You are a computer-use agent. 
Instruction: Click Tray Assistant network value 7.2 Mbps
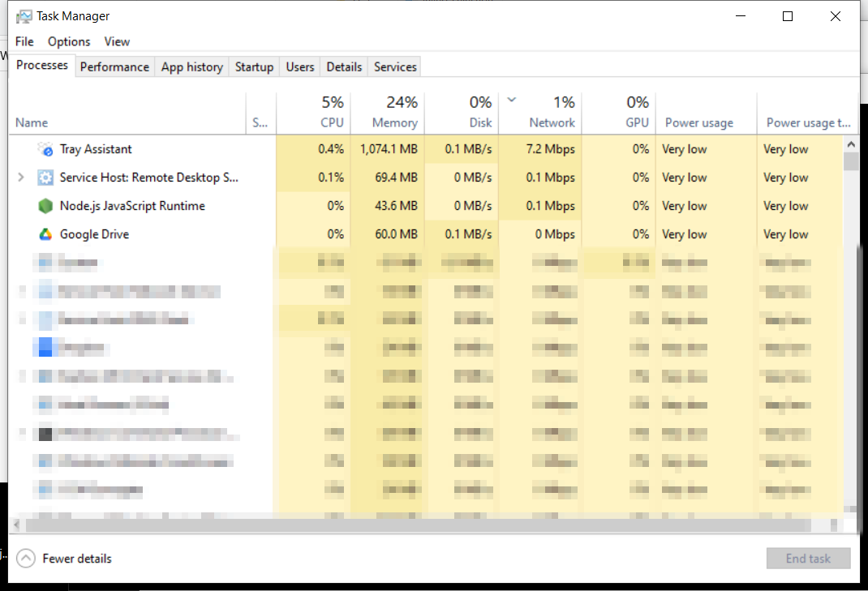(550, 149)
